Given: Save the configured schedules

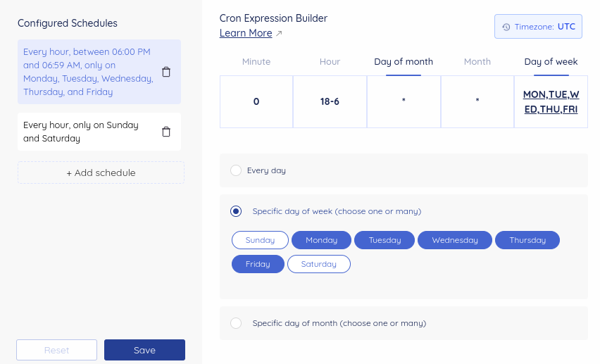Looking at the screenshot, I should [144, 350].
